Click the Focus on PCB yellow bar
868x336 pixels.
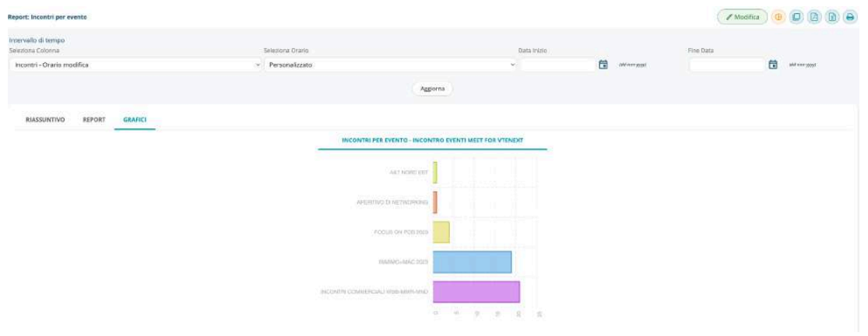pos(441,232)
